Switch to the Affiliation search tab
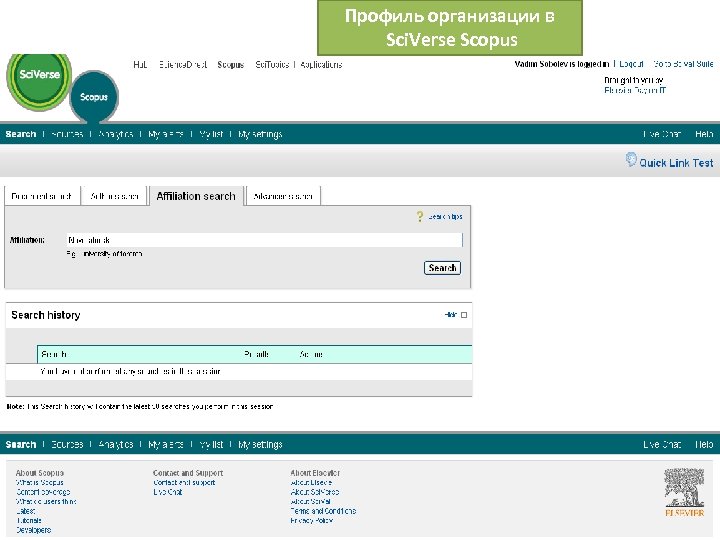Image resolution: width=720 pixels, height=540 pixels. tap(196, 196)
